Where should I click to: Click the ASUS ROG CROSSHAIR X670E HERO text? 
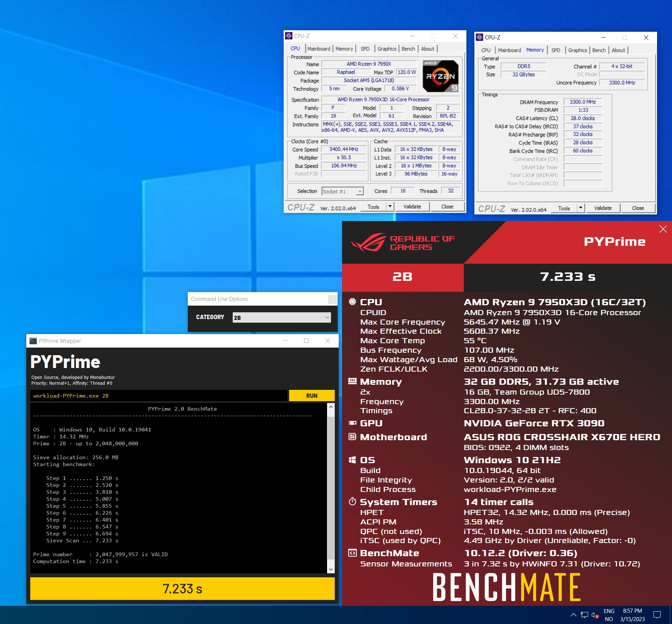(562, 437)
